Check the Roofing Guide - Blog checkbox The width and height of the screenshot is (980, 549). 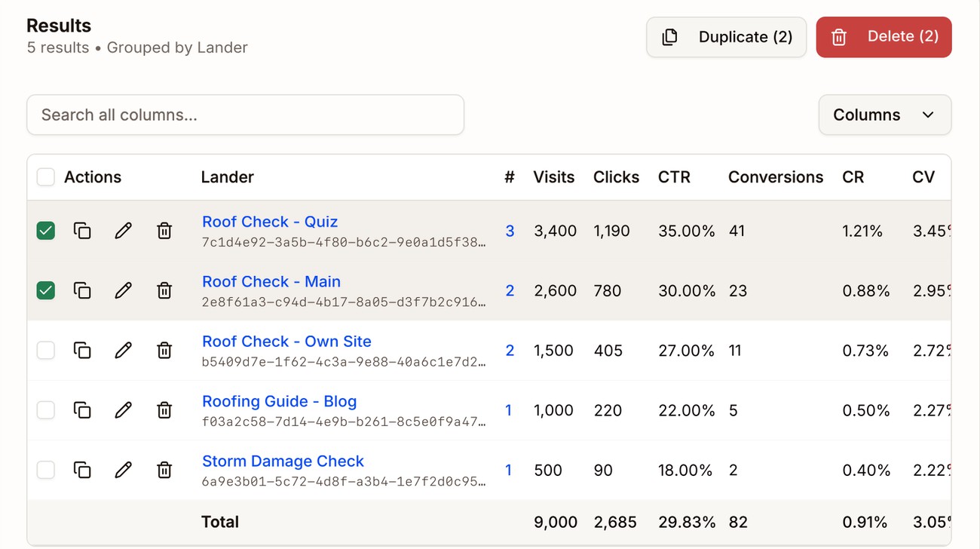click(x=46, y=410)
